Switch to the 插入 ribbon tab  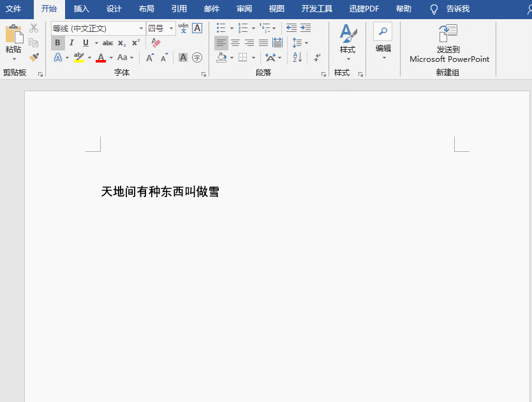[x=82, y=10]
